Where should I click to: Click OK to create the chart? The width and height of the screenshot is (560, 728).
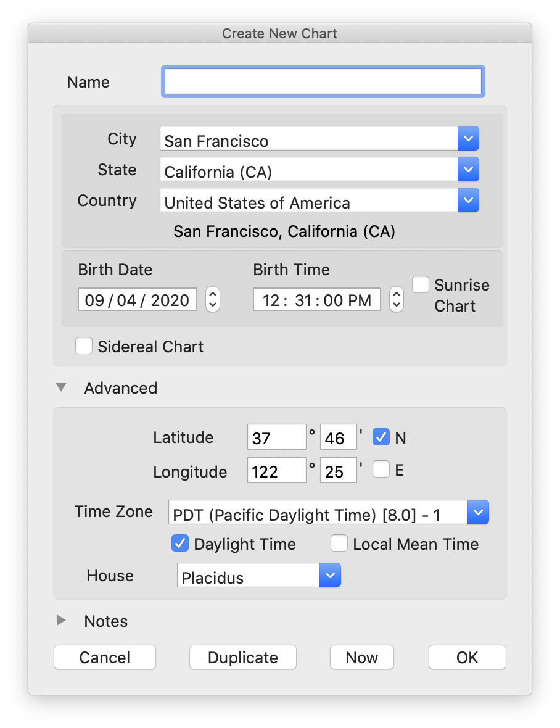467,658
